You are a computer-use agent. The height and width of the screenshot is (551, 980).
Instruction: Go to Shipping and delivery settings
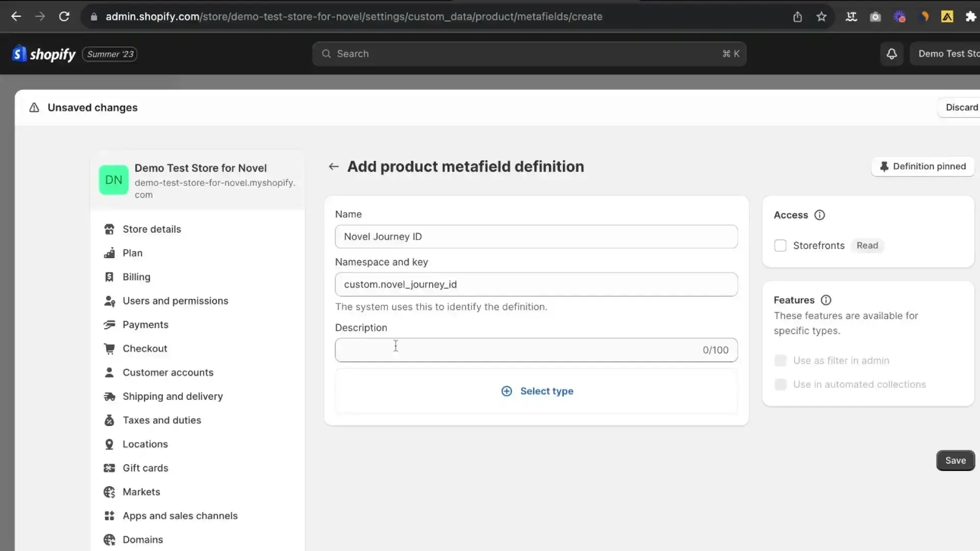tap(173, 396)
